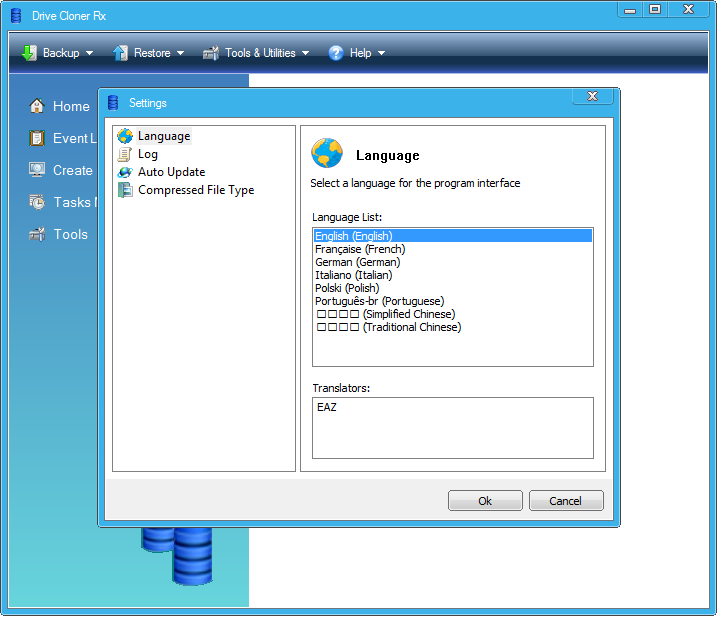Select German (German) in language list
The image size is (718, 617).
pyautogui.click(x=453, y=262)
